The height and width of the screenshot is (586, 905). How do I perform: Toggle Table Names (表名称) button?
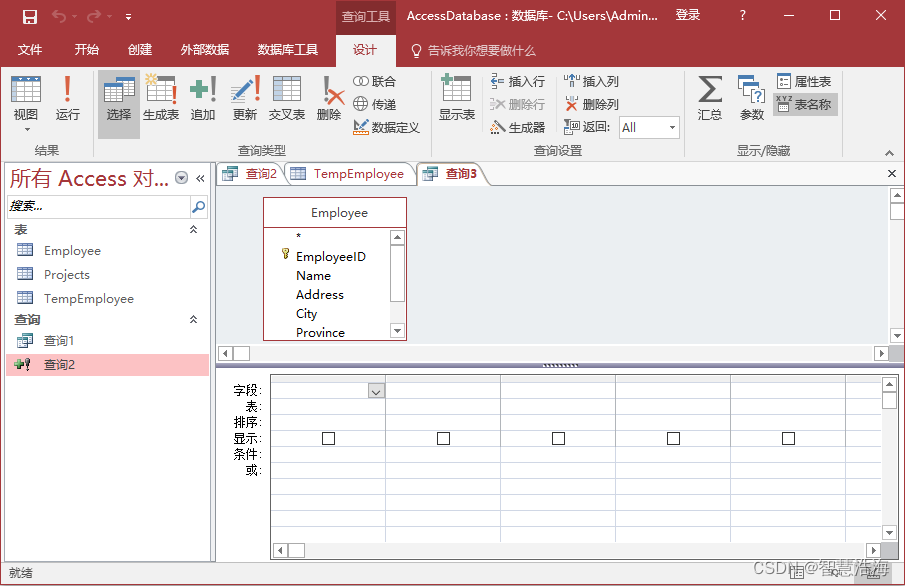[x=805, y=104]
